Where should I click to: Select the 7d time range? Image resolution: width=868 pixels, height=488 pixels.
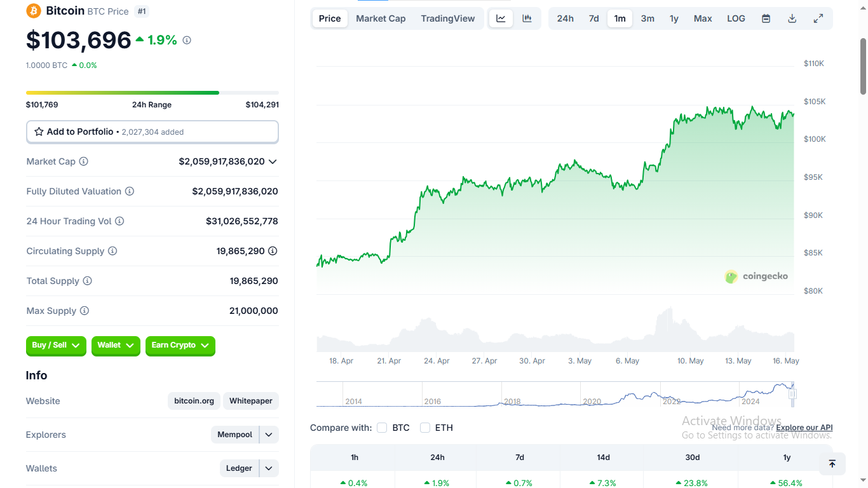click(593, 18)
